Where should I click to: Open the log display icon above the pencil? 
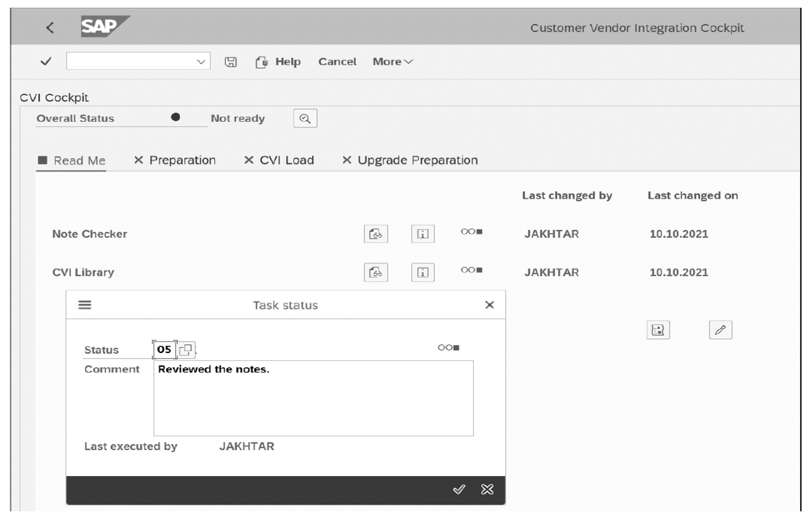coord(658,329)
